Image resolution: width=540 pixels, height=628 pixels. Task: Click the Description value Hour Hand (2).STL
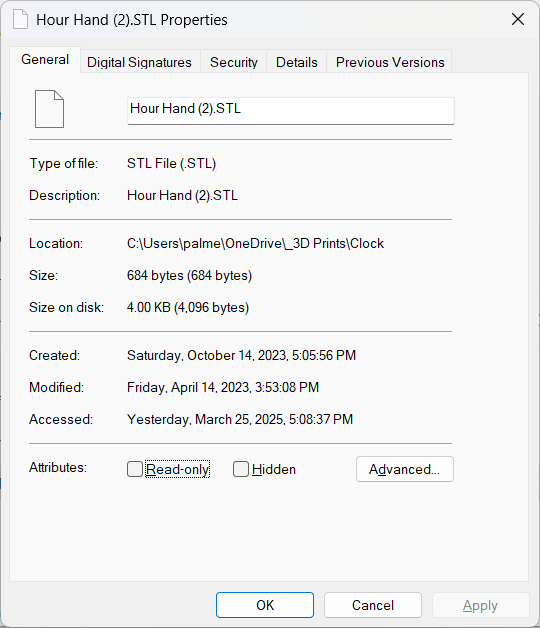click(182, 195)
